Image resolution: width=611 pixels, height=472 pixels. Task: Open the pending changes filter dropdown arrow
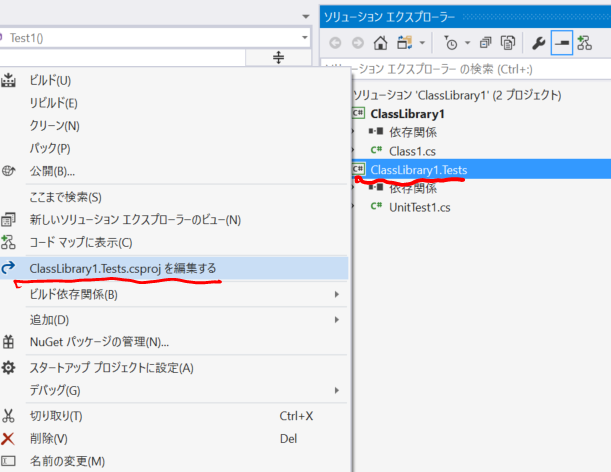tap(468, 43)
